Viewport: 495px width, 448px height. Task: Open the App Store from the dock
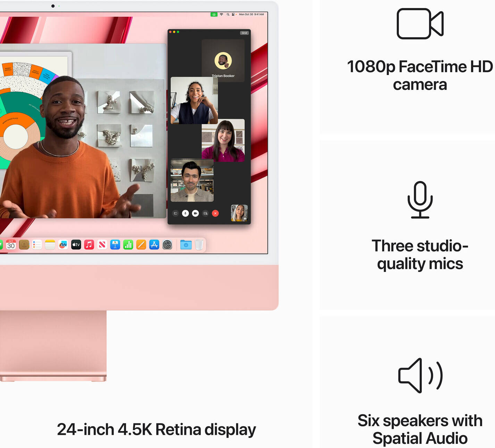pos(154,245)
